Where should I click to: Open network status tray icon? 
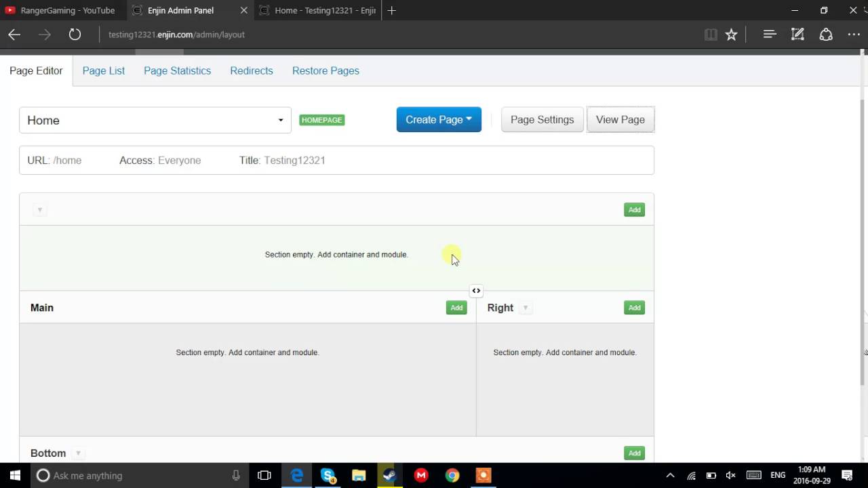pyautogui.click(x=691, y=476)
